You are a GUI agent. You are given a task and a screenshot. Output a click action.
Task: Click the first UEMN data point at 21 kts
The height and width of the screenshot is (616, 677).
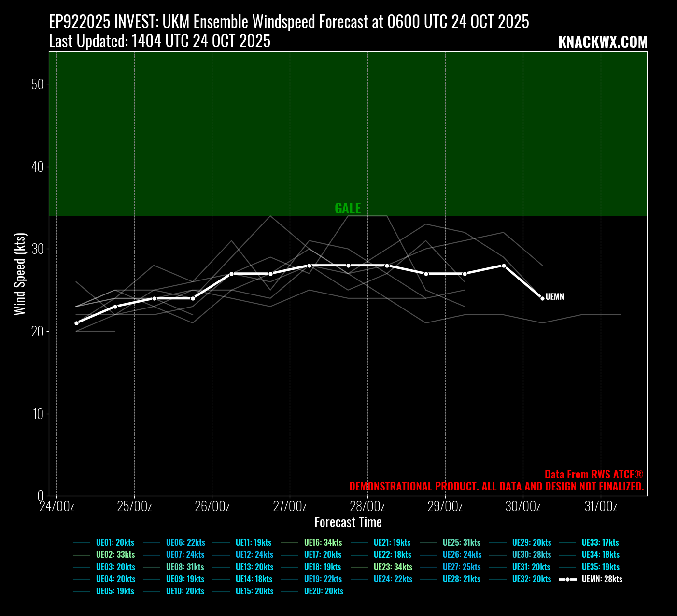[76, 323]
